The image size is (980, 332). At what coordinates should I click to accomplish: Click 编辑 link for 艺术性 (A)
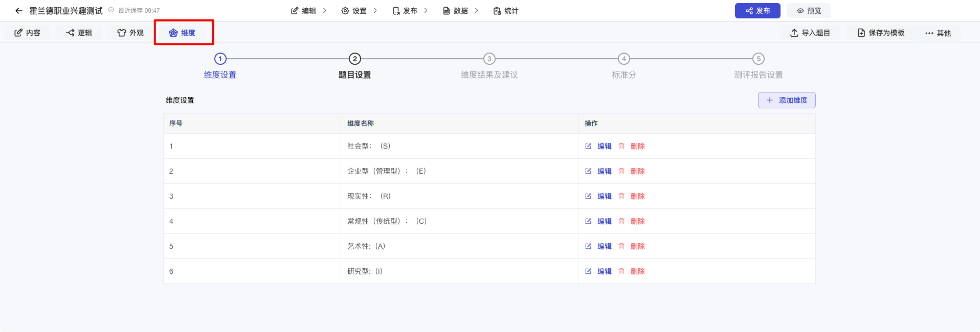pyautogui.click(x=605, y=246)
